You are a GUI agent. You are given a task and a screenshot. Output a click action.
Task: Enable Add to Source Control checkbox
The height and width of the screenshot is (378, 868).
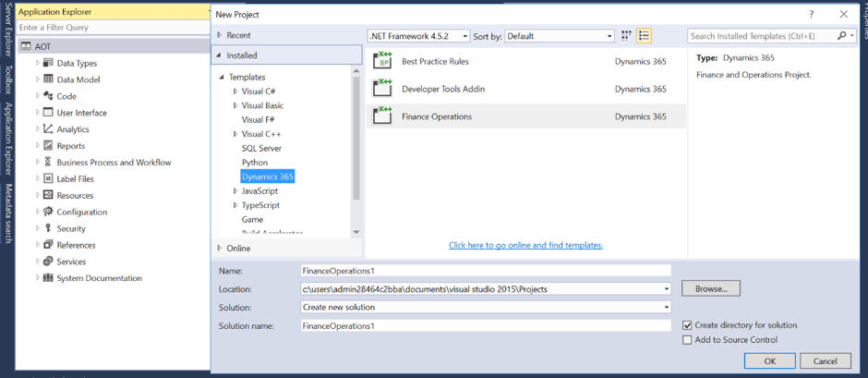(687, 340)
